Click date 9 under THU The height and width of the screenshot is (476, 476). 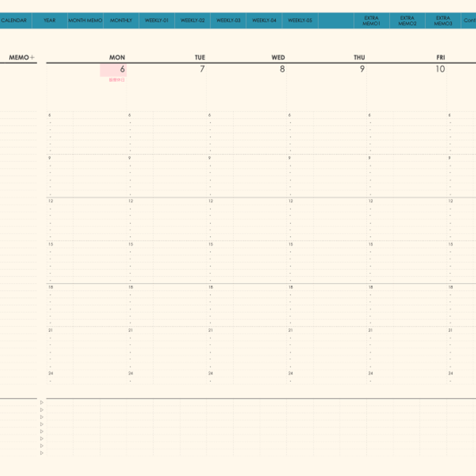[362, 69]
